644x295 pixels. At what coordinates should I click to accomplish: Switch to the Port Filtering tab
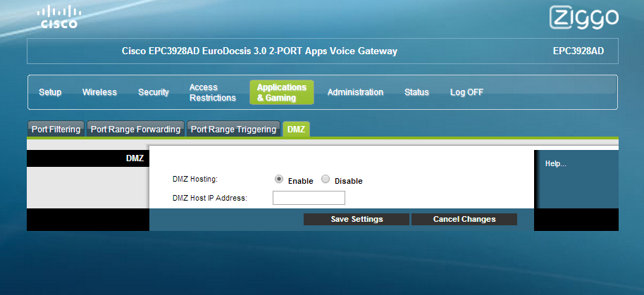(56, 130)
